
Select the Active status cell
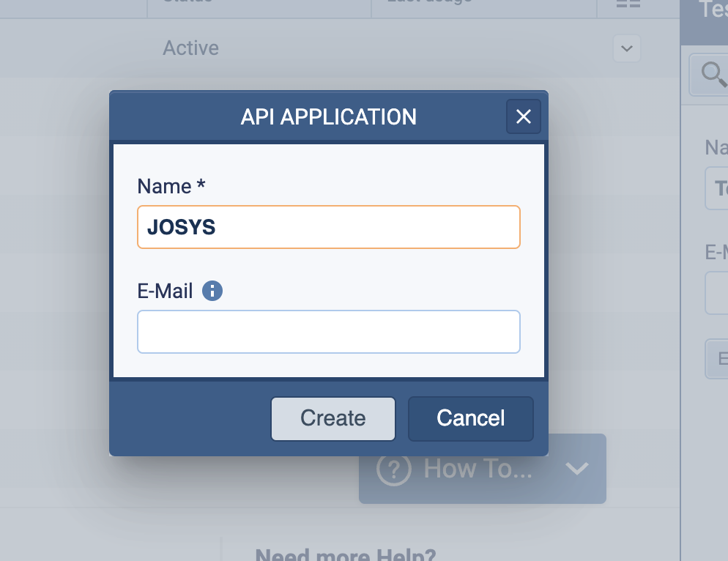190,48
